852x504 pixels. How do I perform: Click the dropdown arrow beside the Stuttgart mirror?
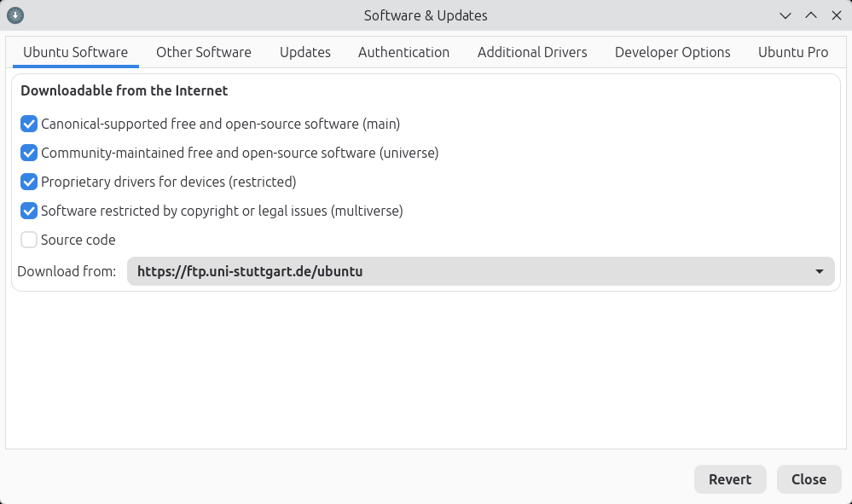point(819,272)
